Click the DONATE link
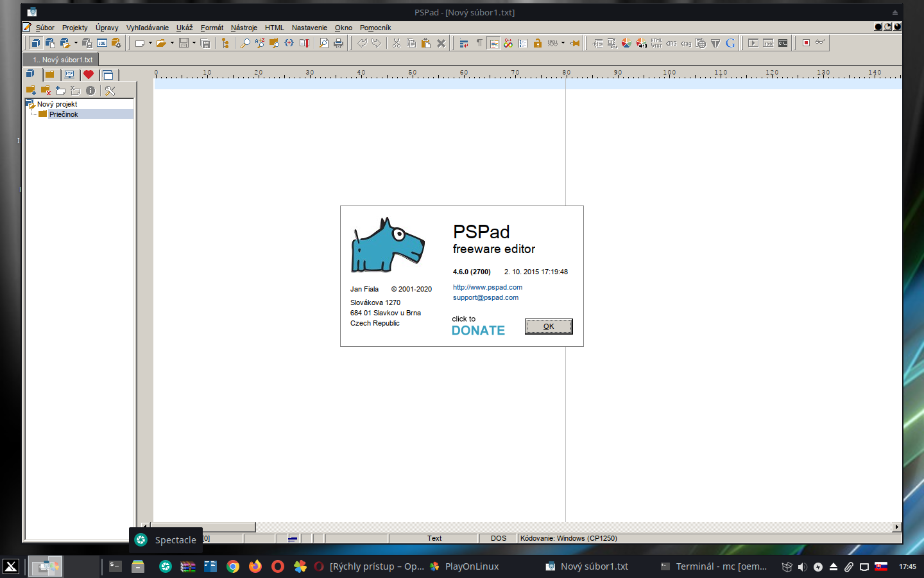This screenshot has height=578, width=924. 478,330
